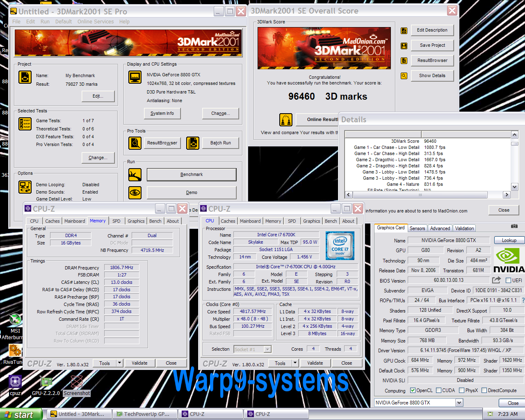The height and width of the screenshot is (420, 525).
Task: Click the Close button in Details panel
Action: click(x=504, y=210)
